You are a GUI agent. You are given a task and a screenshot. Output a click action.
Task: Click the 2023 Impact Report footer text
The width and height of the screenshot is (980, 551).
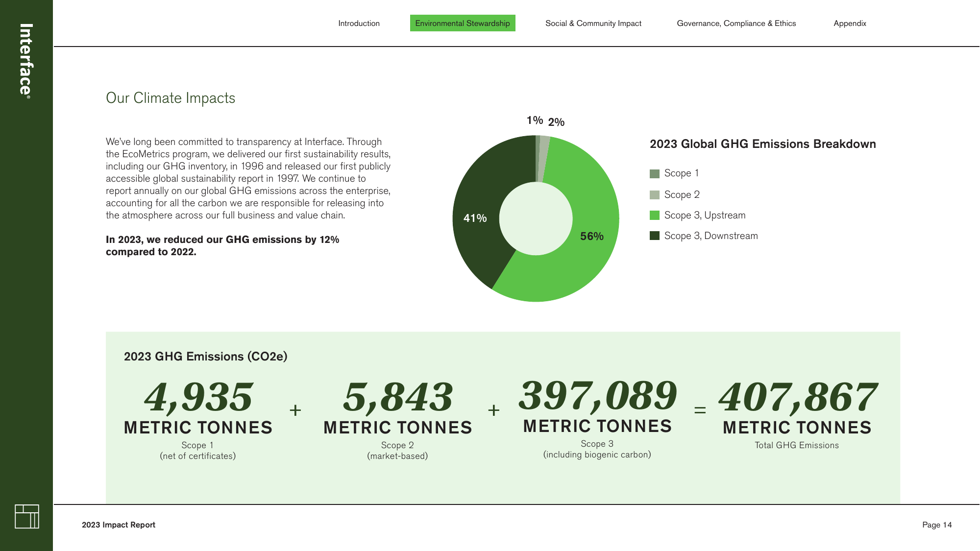click(x=119, y=525)
